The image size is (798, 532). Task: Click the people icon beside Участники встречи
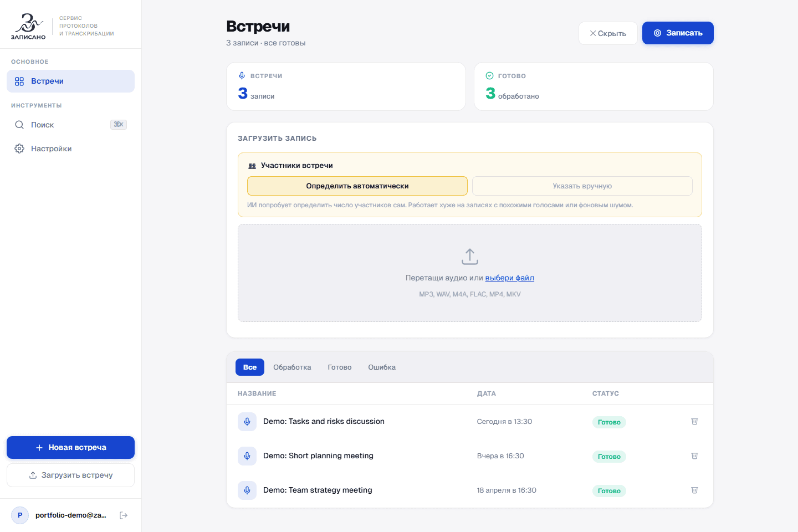click(x=252, y=166)
